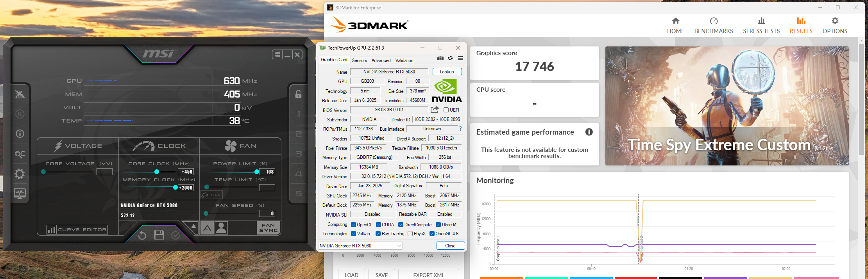This screenshot has width=868, height=279.
Task: Click the Core Clock slider handle
Action: coord(157,172)
